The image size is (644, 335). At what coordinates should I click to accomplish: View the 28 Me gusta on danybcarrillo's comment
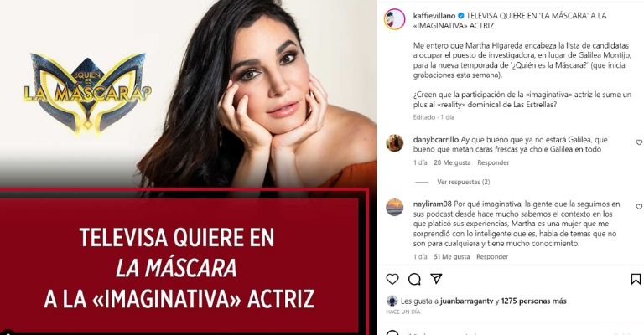point(452,162)
